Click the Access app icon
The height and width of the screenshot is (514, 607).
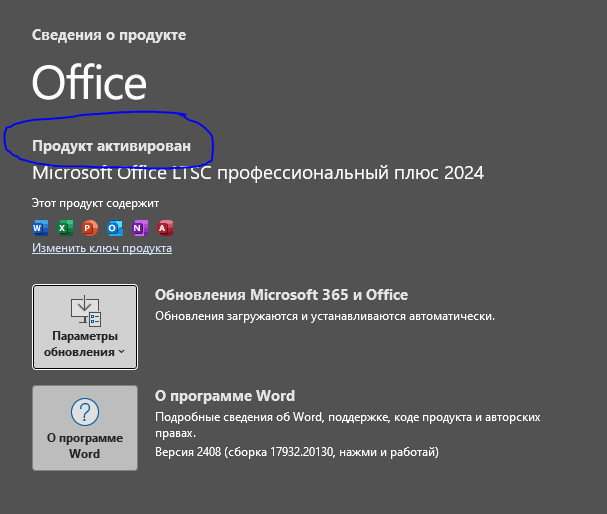pos(165,228)
